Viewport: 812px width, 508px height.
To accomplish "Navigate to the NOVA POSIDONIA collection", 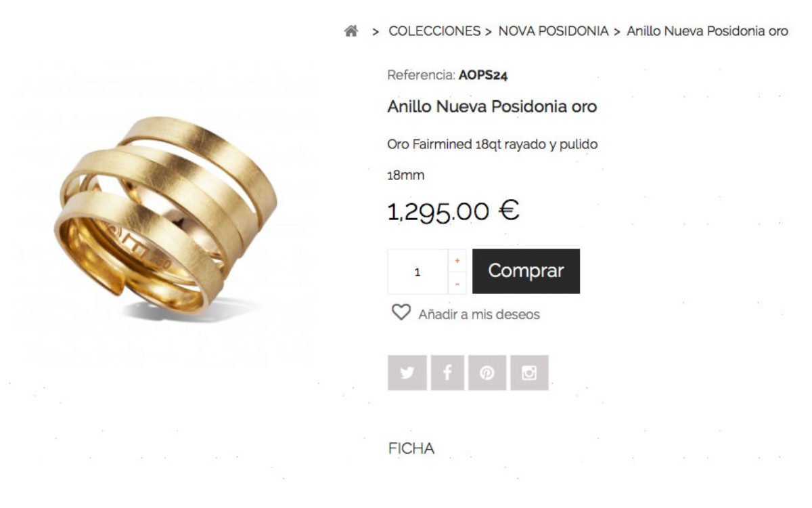I will point(554,31).
